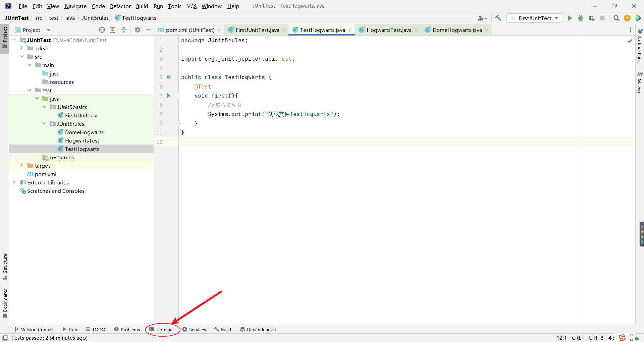Toggle the Structure tool window
644x342 pixels.
[x=5, y=267]
